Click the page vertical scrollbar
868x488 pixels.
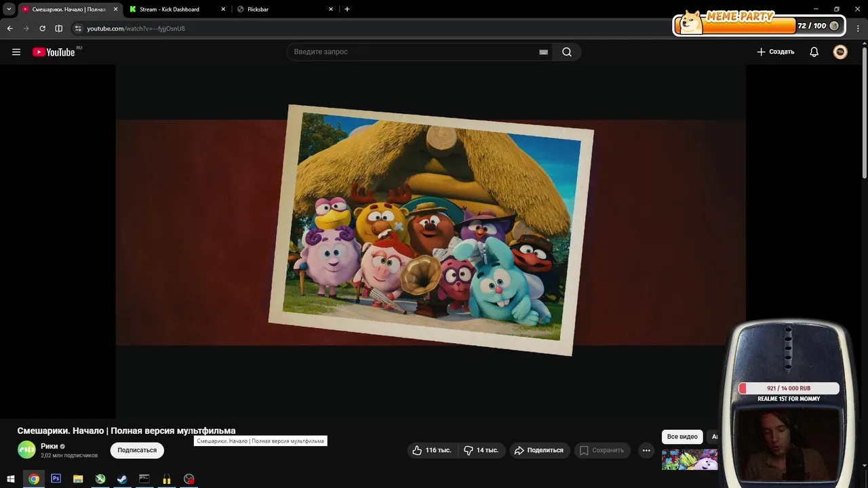point(864,112)
